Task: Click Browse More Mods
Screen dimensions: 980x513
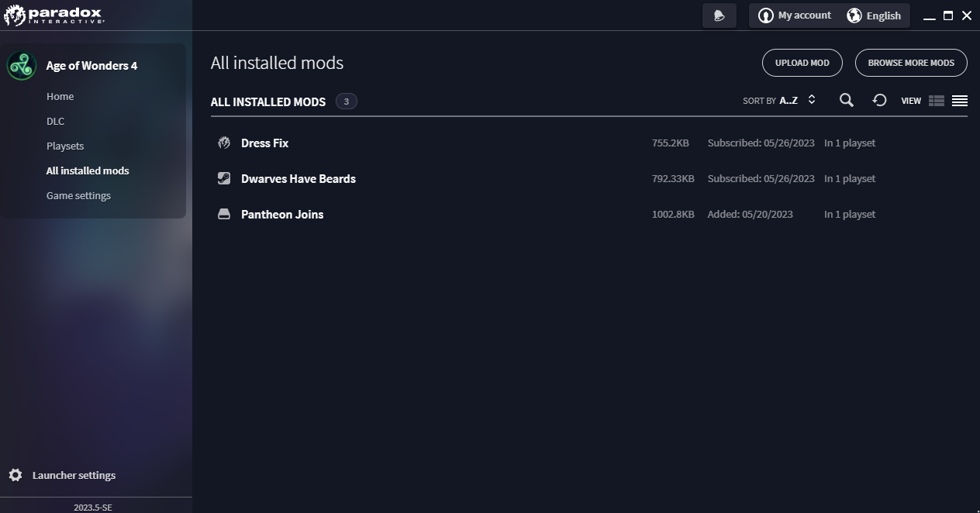Action: pyautogui.click(x=911, y=63)
